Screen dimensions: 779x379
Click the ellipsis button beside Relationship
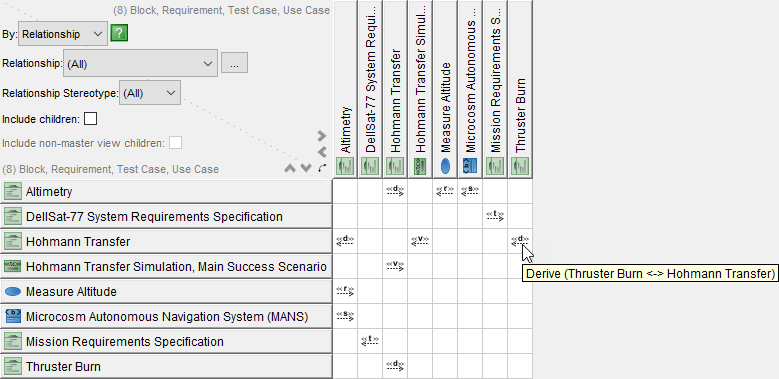tap(234, 64)
